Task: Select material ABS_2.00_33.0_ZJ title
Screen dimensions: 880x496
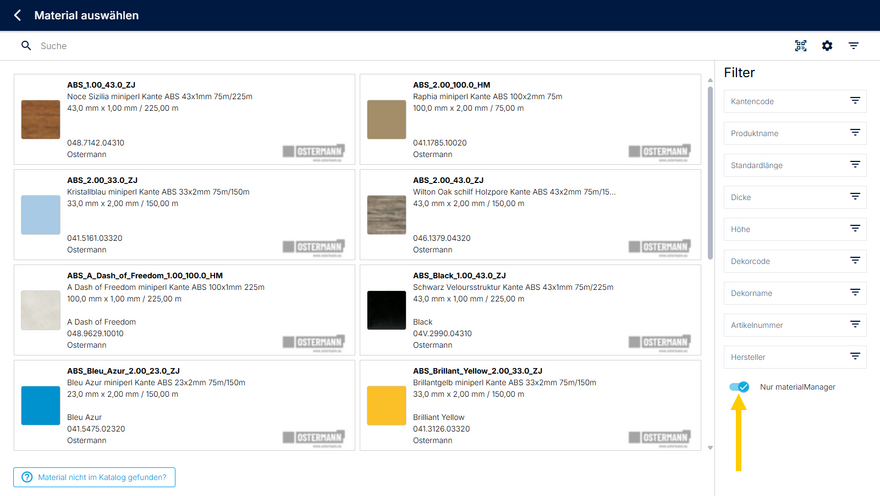Action: (102, 180)
